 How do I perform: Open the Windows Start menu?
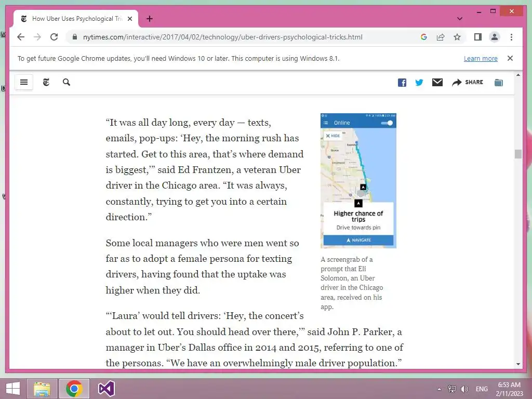tap(13, 389)
